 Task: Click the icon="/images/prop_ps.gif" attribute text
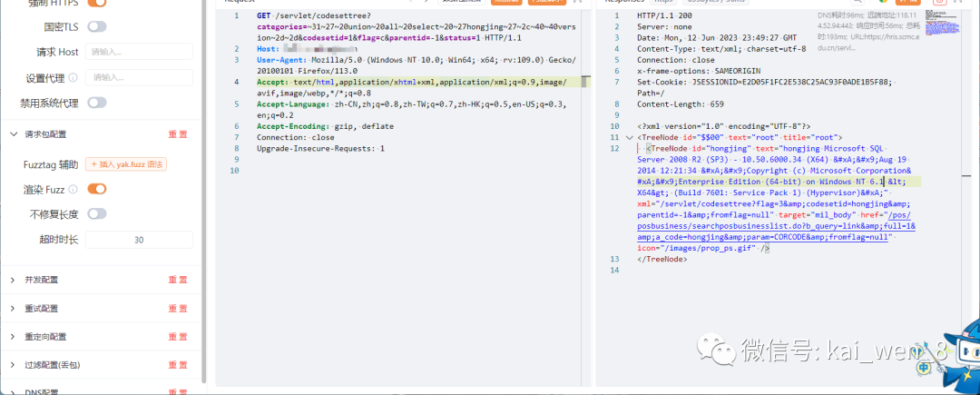click(695, 248)
